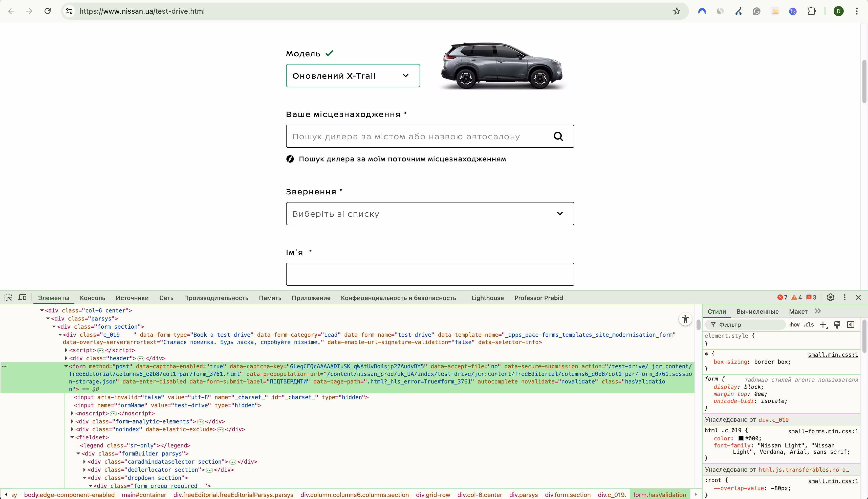Screen dimensions: 868x499
Task: Open the Chrome three-dot menu
Action: 857,11
